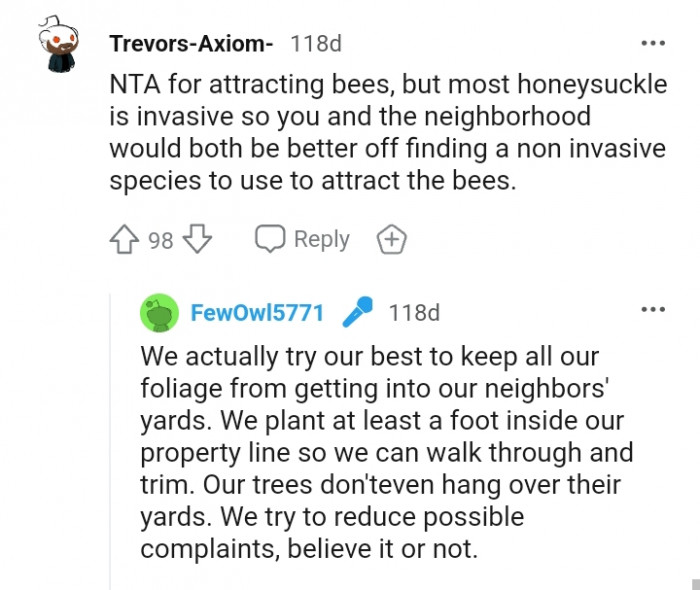Click the 'NTA' text starting the comment
The image size is (700, 590).
(x=132, y=82)
